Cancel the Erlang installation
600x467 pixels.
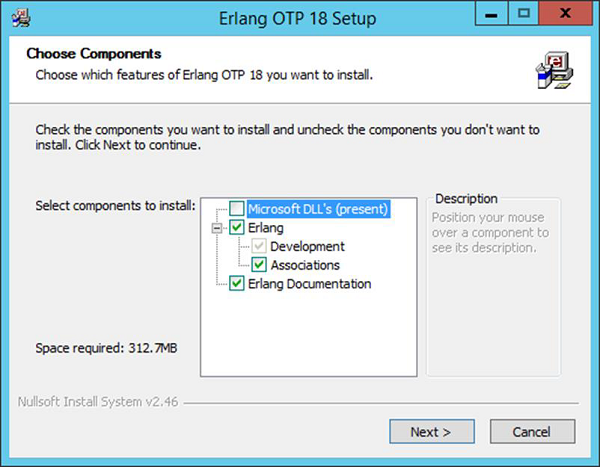531,432
